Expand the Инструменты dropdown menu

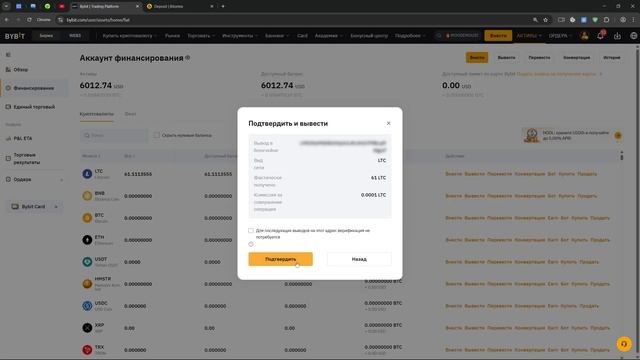(x=240, y=36)
